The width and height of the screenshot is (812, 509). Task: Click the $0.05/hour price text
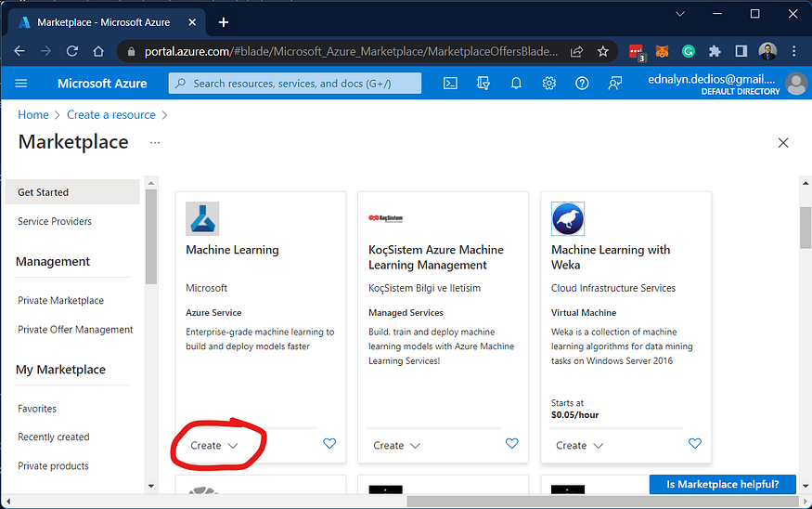point(574,414)
